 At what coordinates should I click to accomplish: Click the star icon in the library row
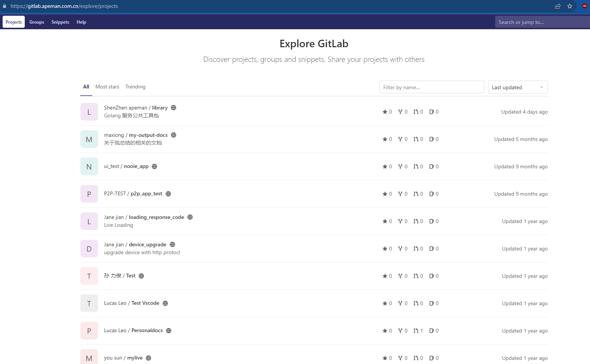(x=385, y=112)
